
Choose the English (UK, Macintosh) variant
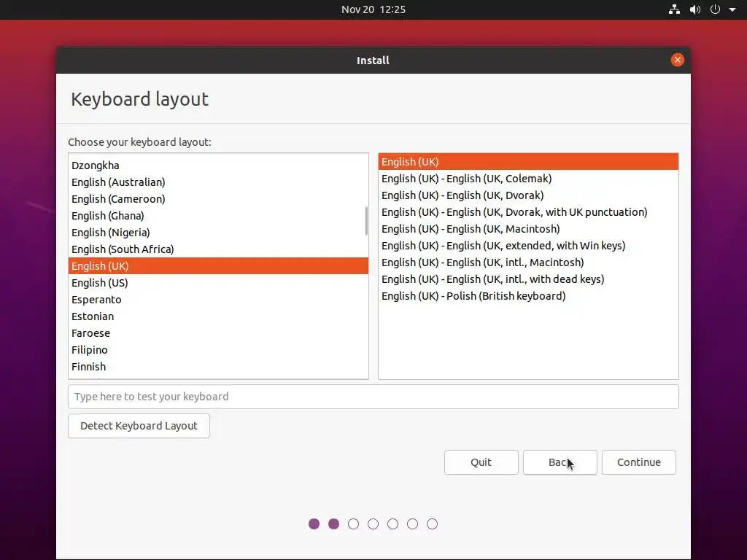coord(528,228)
